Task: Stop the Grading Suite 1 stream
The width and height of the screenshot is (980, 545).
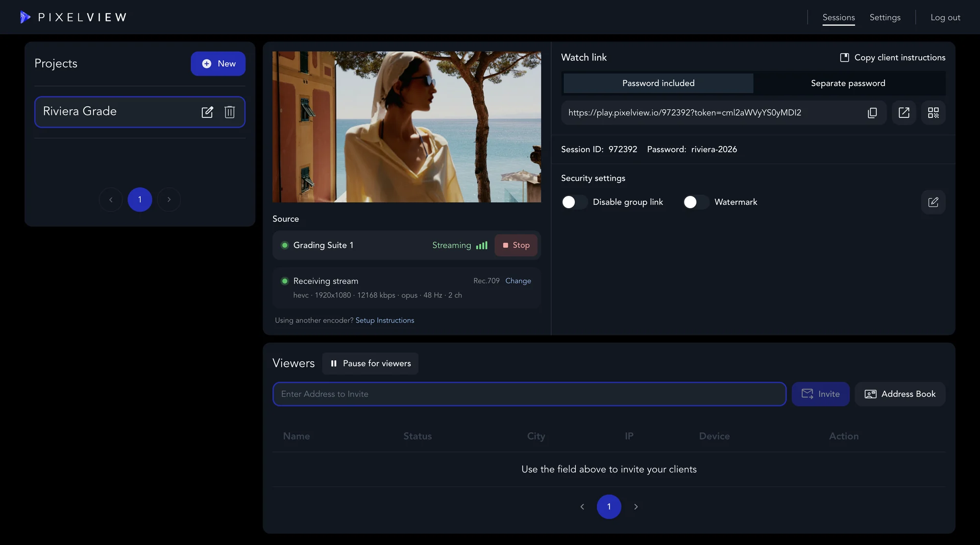Action: [x=516, y=245]
